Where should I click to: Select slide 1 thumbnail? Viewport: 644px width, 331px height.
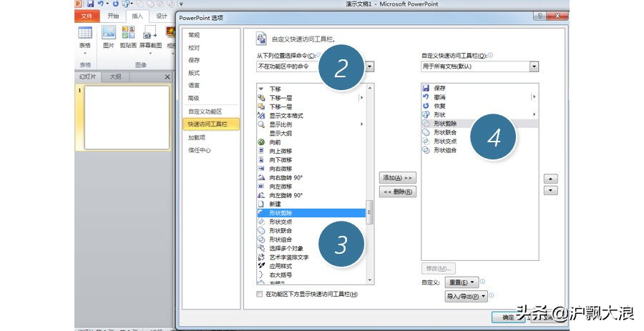(127, 117)
